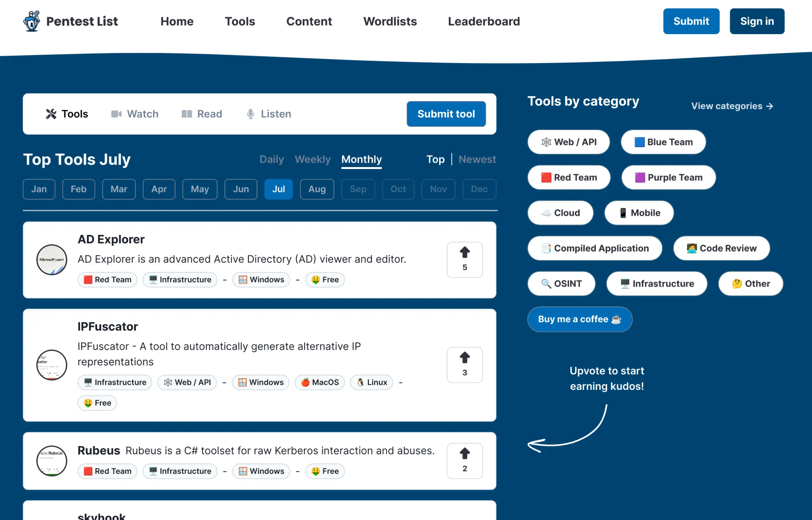Select the Tools tab with wrench icon
This screenshot has width=812, height=520.
point(67,114)
